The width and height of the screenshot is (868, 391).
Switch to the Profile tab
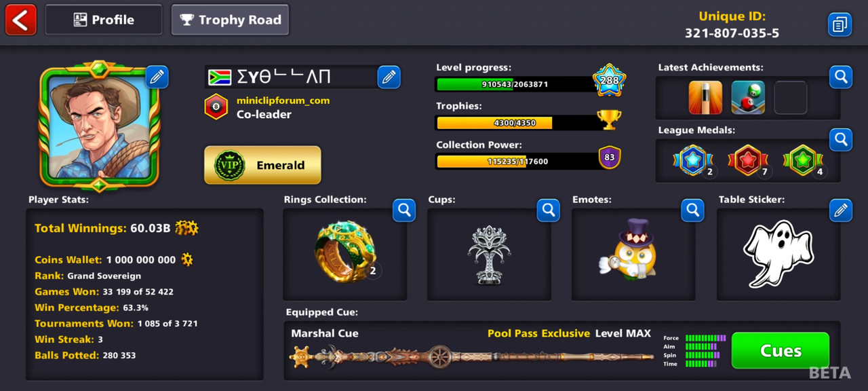pos(104,20)
